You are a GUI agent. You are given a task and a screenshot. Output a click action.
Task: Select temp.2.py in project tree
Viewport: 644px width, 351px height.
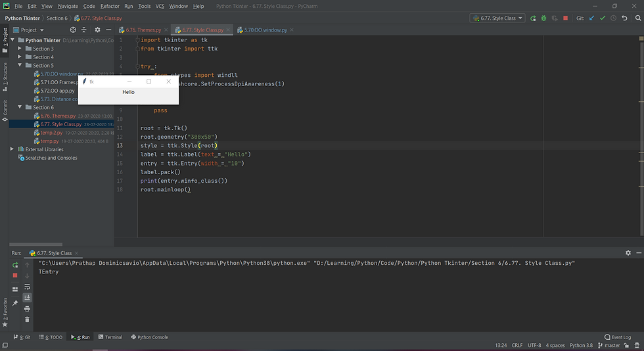[51, 133]
